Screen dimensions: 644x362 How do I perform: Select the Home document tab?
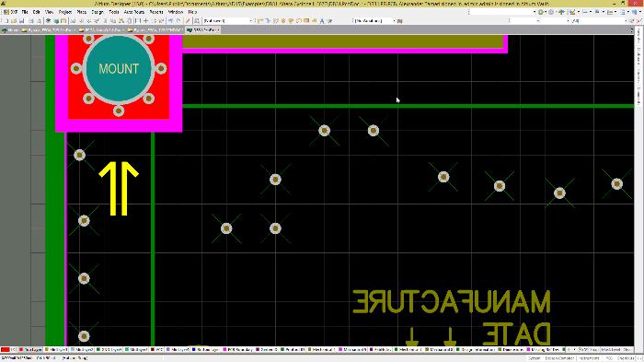tap(11, 30)
